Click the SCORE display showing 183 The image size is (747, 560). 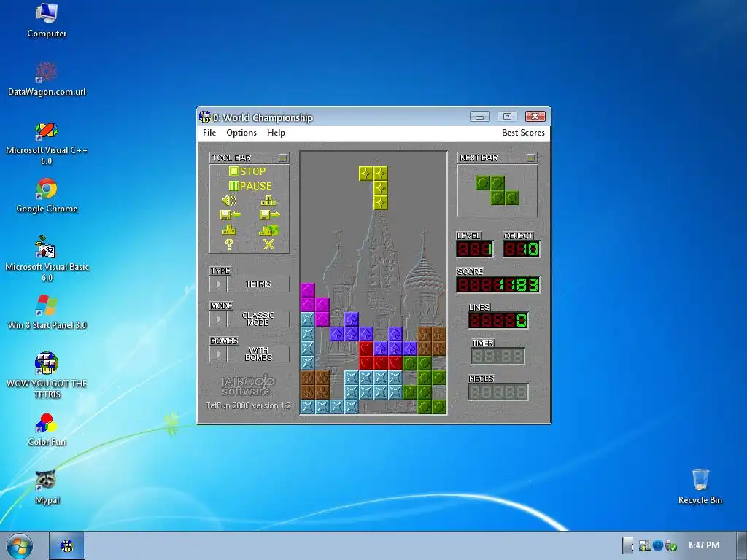[x=498, y=285]
